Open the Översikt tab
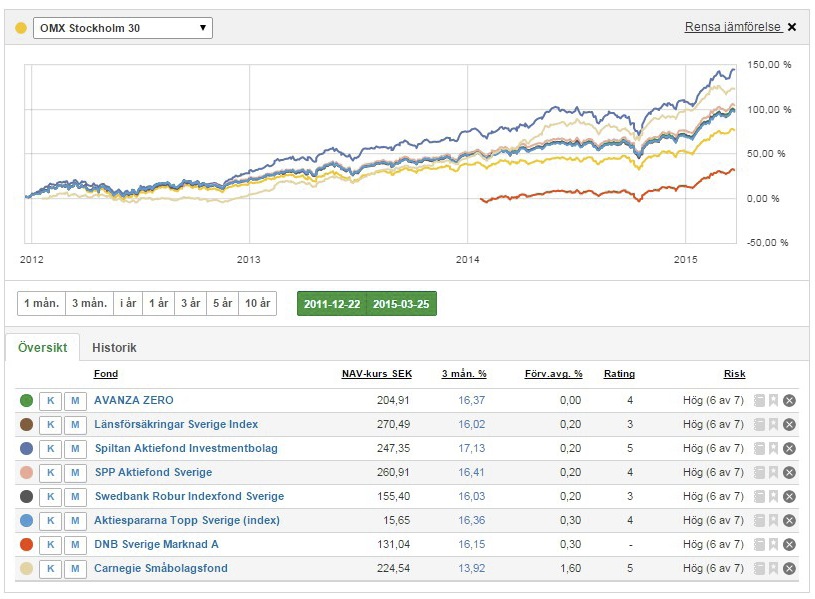 [43, 348]
